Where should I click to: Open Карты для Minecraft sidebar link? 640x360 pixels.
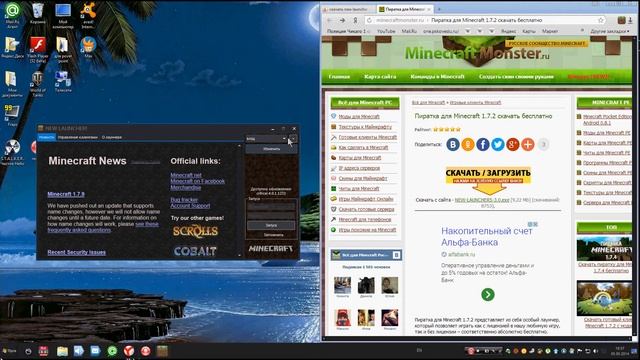[360, 158]
